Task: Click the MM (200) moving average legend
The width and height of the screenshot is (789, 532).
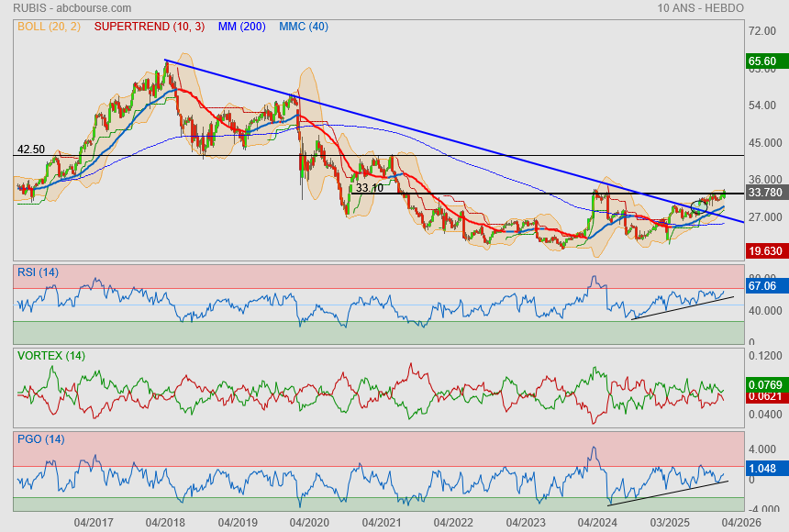Action: (x=243, y=27)
